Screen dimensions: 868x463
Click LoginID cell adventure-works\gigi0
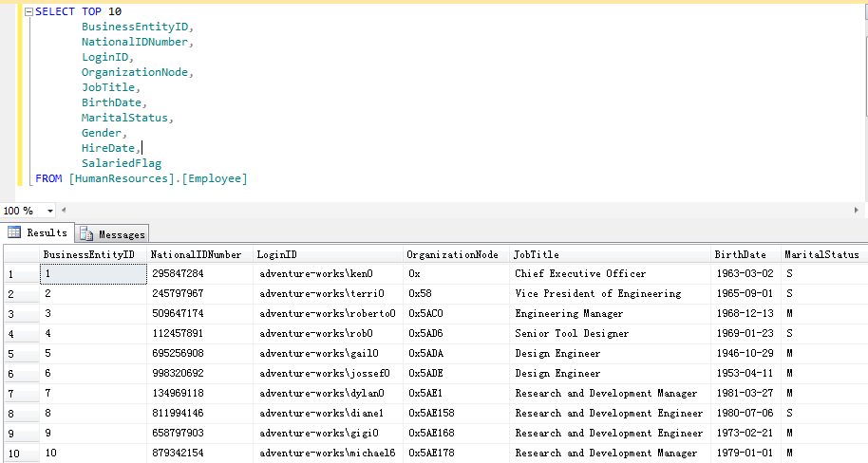tap(329, 434)
